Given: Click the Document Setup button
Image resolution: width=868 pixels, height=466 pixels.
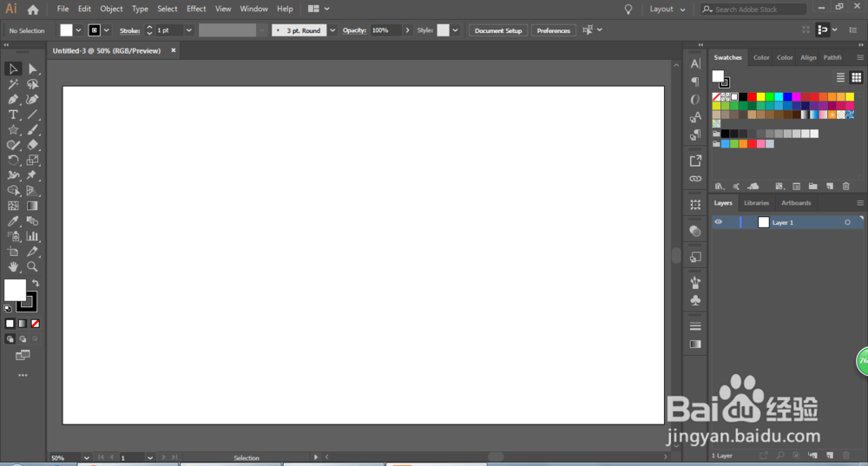Looking at the screenshot, I should tap(498, 30).
